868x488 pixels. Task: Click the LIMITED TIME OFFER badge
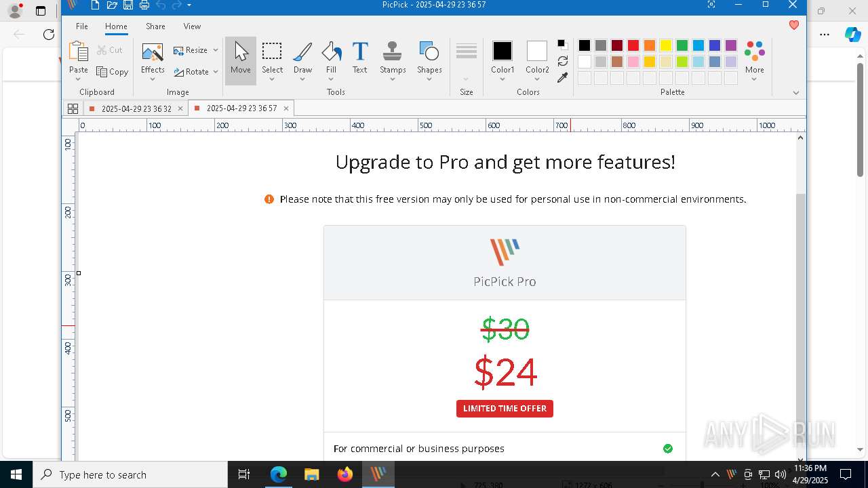click(x=505, y=409)
